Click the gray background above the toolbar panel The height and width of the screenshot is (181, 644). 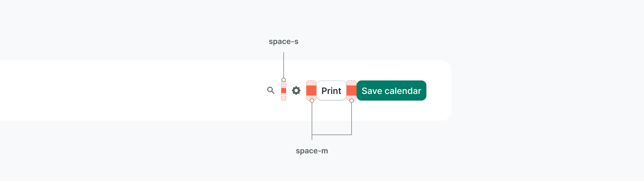point(157,28)
